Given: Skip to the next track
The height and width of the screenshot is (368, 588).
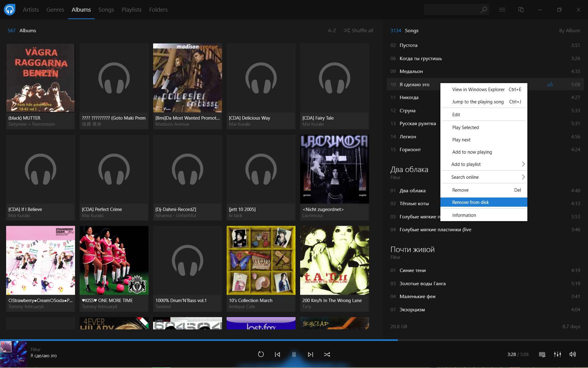Looking at the screenshot, I should 311,354.
